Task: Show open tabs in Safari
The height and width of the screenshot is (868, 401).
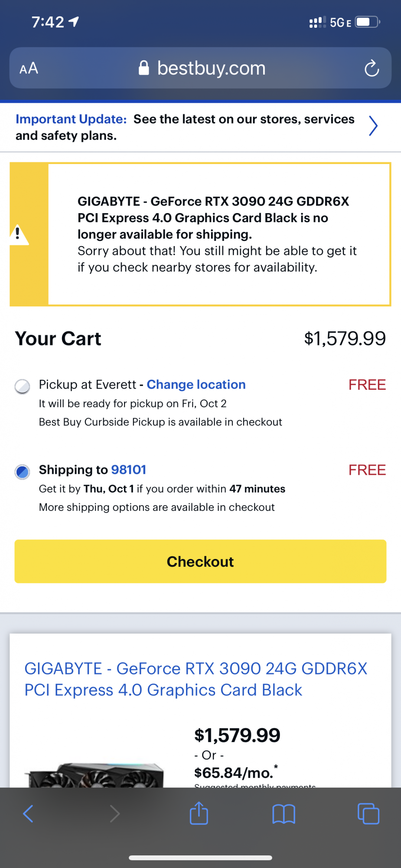Action: point(368,814)
